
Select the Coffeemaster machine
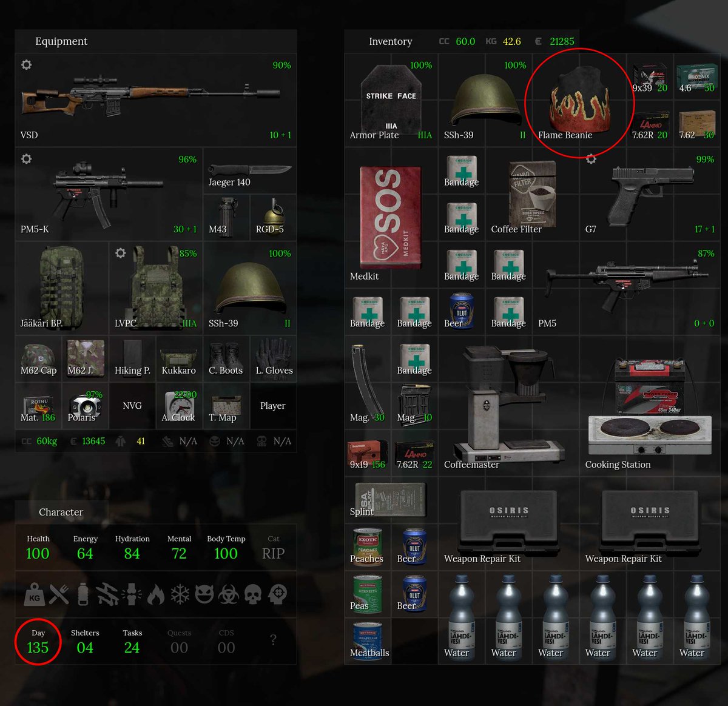(x=508, y=406)
